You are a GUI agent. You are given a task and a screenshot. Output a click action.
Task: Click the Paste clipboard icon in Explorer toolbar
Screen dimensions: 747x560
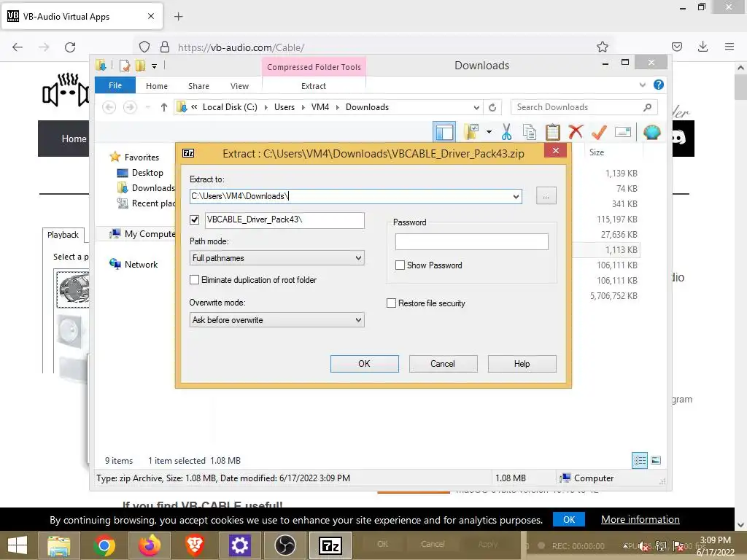tap(553, 132)
